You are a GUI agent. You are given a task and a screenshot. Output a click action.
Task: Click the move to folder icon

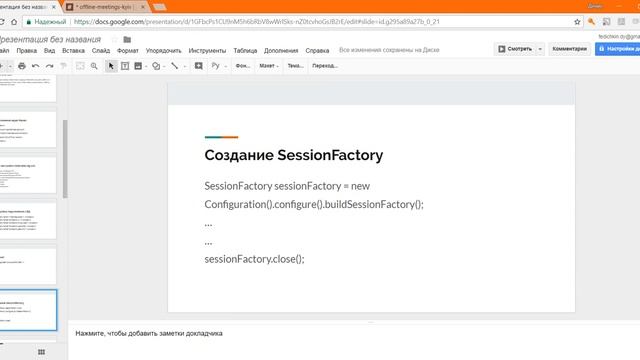click(x=127, y=40)
